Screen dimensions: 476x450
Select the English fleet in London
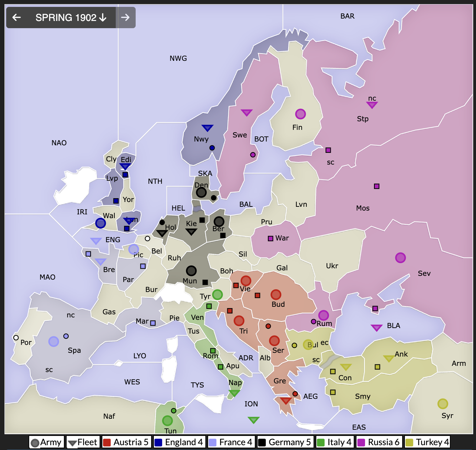(x=129, y=221)
